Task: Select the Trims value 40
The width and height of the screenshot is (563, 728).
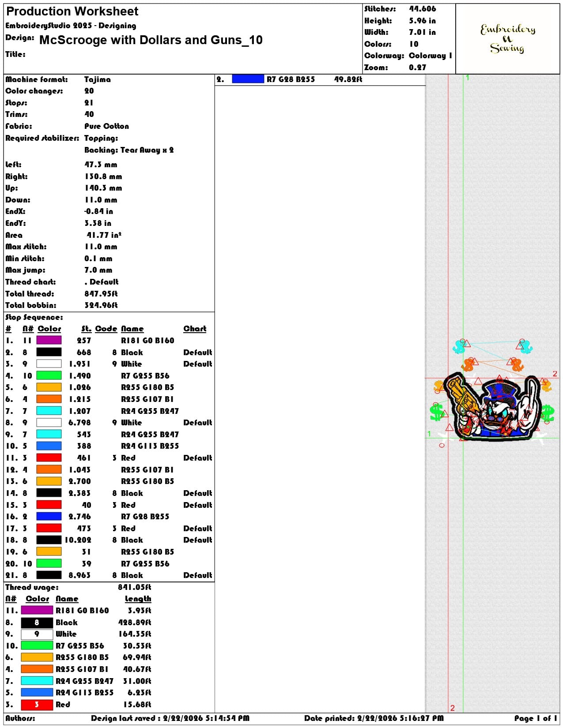Action: click(89, 114)
